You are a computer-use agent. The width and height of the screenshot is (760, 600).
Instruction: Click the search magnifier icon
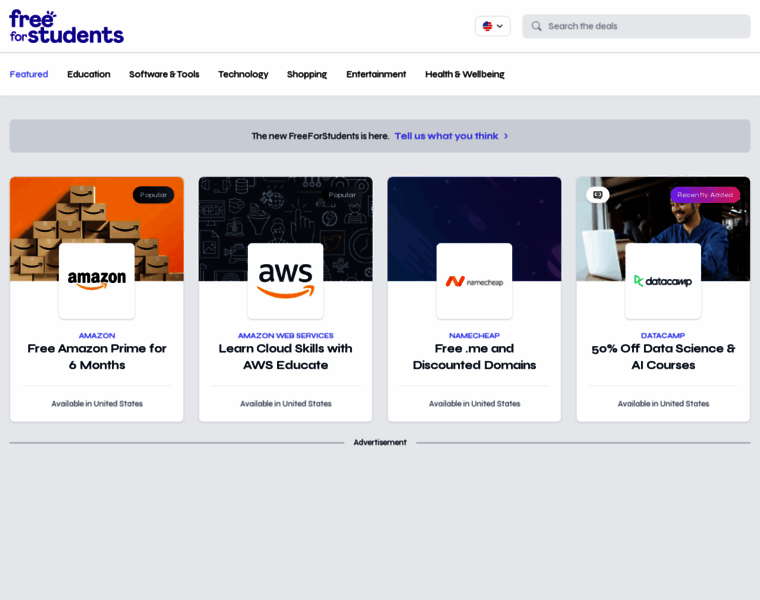(536, 26)
